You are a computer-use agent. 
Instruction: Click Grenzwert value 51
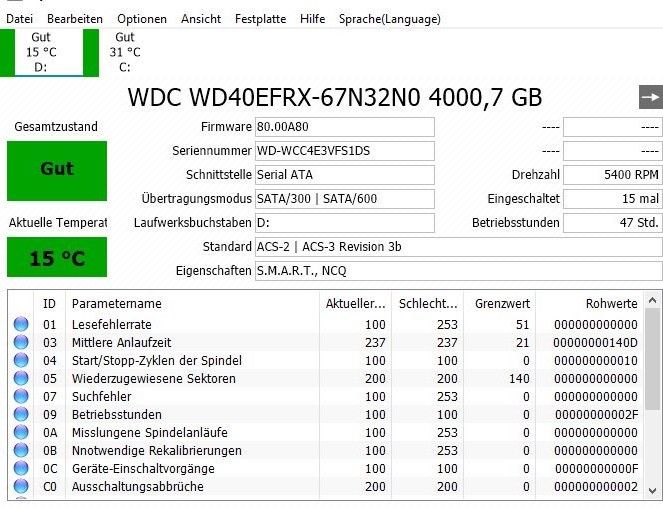pos(523,324)
